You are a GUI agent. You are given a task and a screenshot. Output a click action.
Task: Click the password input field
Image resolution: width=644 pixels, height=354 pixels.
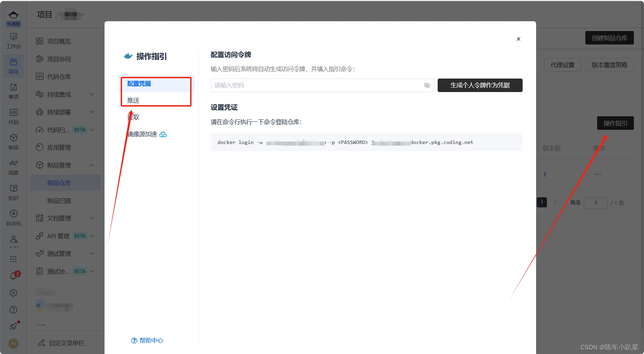pyautogui.click(x=322, y=85)
